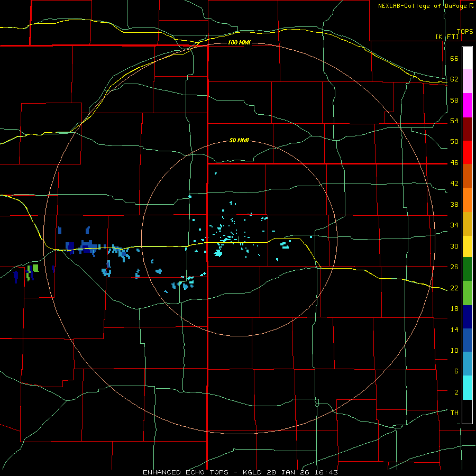The image size is (476, 476).
Task: Click the light blue legend swatch
Action: tap(467, 364)
